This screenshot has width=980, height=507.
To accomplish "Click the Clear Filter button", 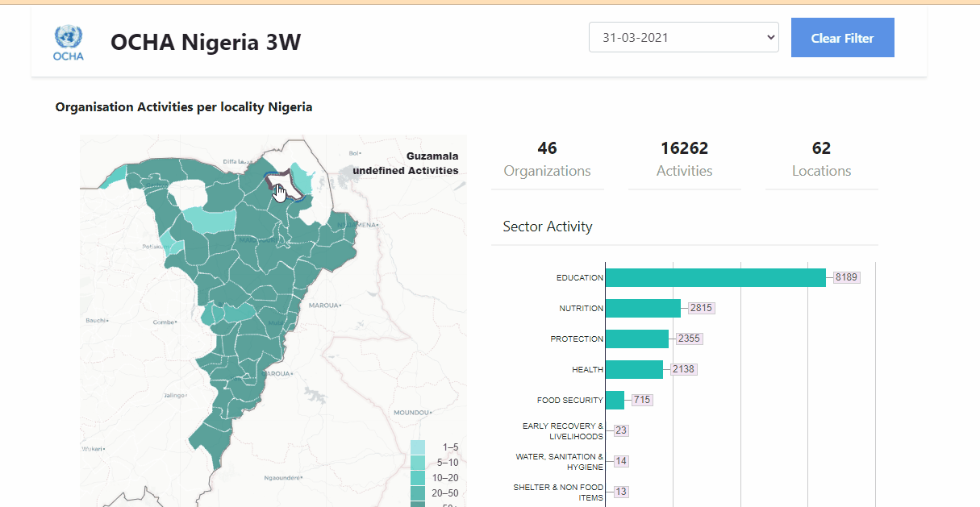I will 842,38.
